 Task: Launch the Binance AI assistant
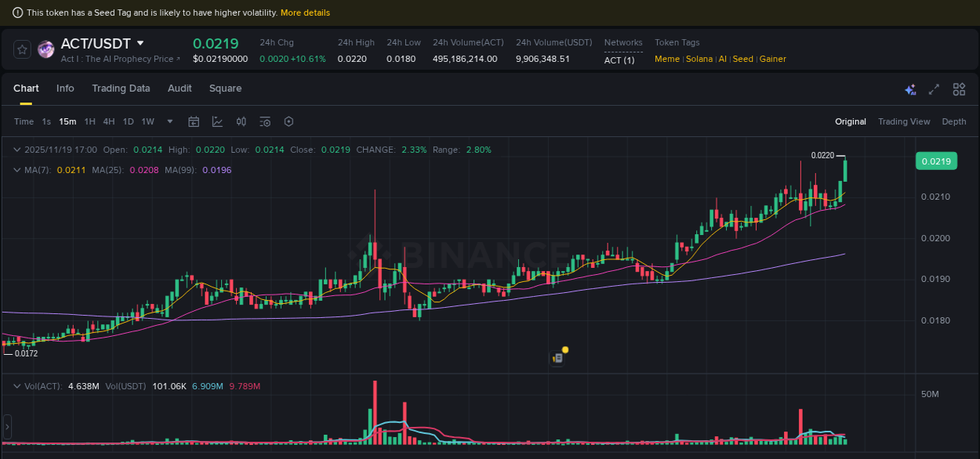pyautogui.click(x=910, y=89)
